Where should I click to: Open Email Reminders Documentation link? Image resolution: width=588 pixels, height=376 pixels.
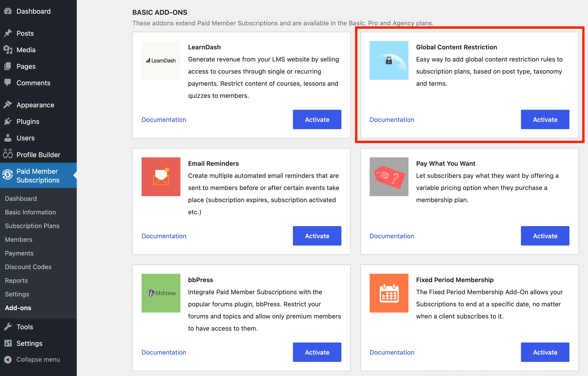pyautogui.click(x=164, y=236)
